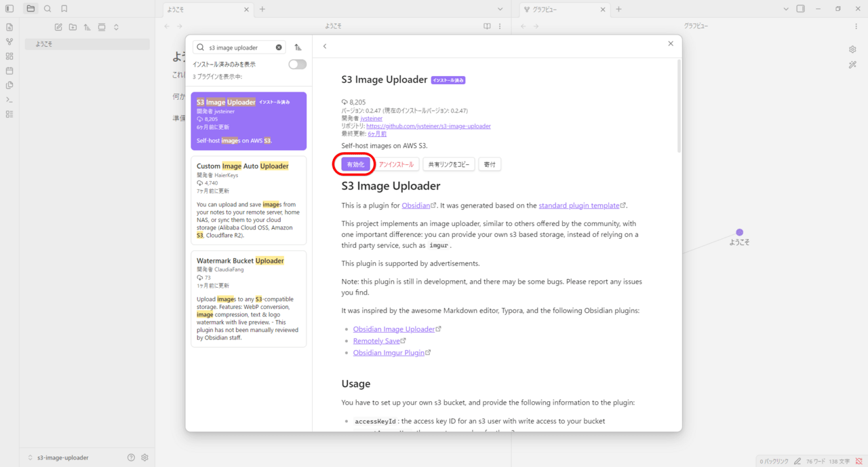Toggle インストール済みのみを表示 switch
This screenshot has width=868, height=467.
click(x=297, y=64)
